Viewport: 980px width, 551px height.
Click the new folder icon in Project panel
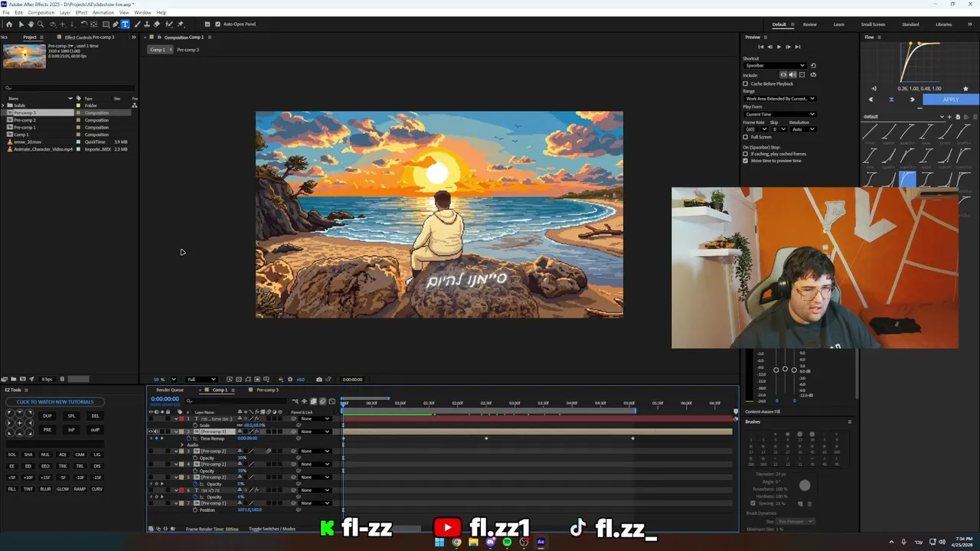coord(14,379)
